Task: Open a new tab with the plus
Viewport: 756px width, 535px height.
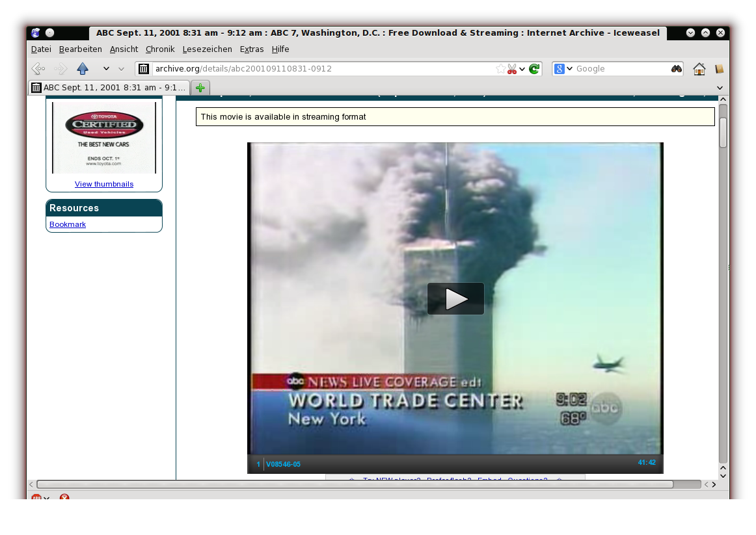Action: (x=200, y=88)
